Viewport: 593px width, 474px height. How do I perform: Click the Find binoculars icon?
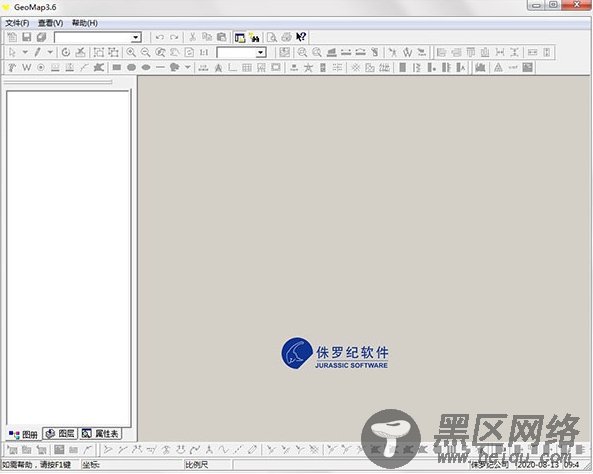(x=255, y=37)
